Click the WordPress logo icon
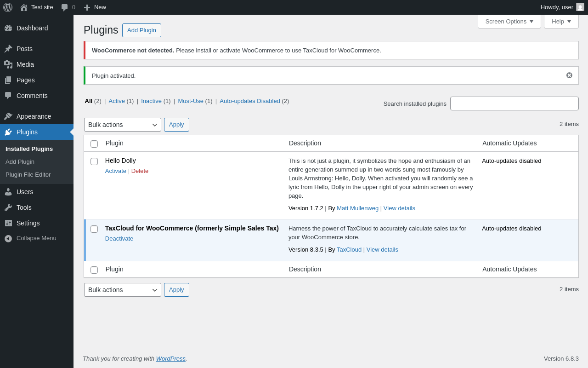 click(x=8, y=7)
